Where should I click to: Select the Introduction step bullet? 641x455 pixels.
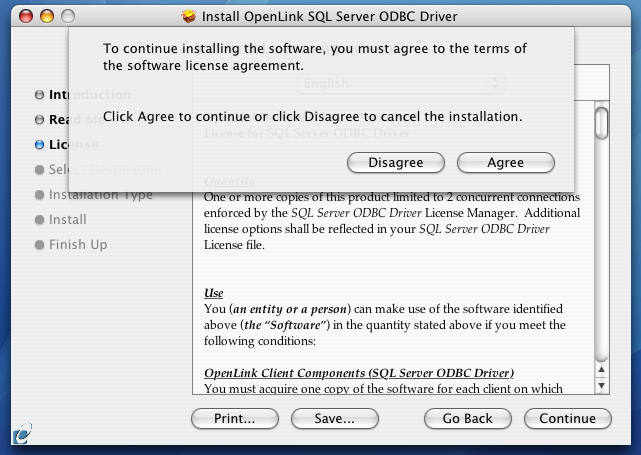(x=39, y=95)
